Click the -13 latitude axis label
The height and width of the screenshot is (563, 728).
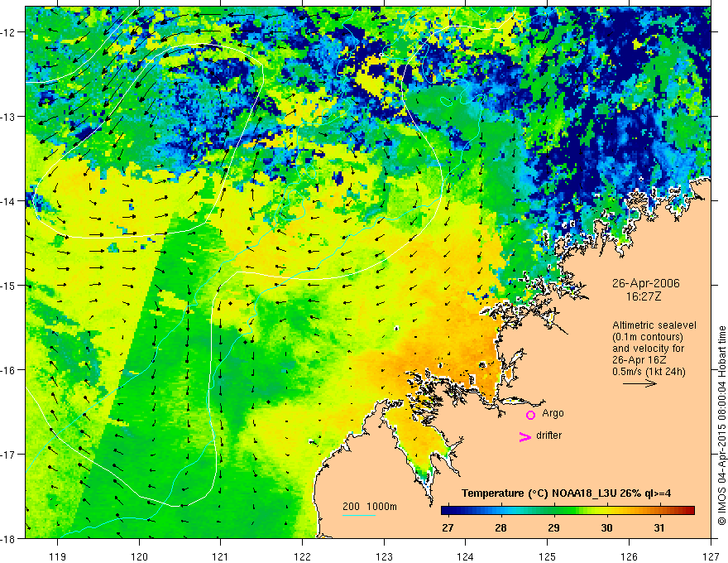[10, 117]
